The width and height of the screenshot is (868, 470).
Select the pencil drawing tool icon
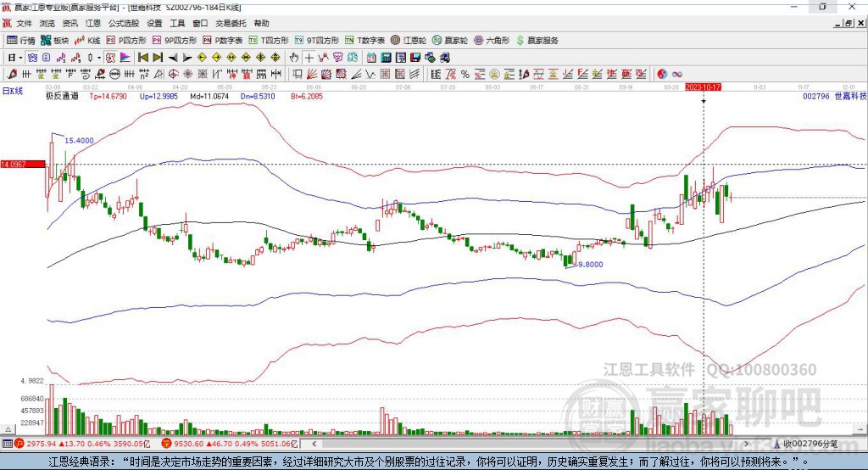pyautogui.click(x=12, y=74)
